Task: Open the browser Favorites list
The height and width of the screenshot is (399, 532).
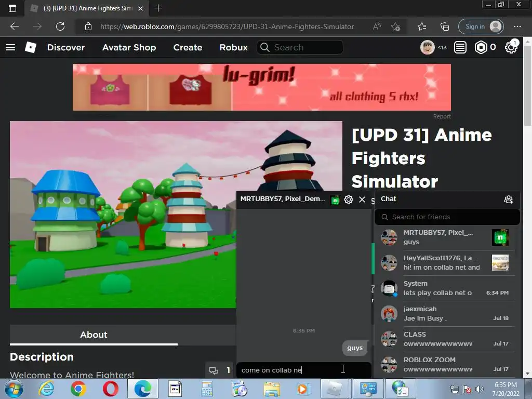Action: [422, 26]
